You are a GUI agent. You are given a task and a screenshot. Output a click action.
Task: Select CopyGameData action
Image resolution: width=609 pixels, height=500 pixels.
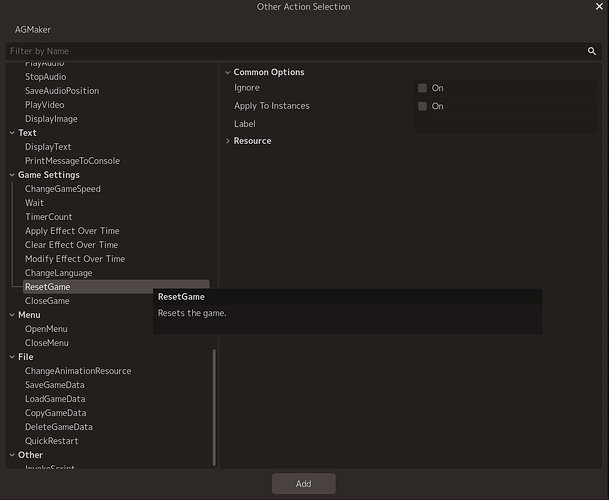[56, 413]
